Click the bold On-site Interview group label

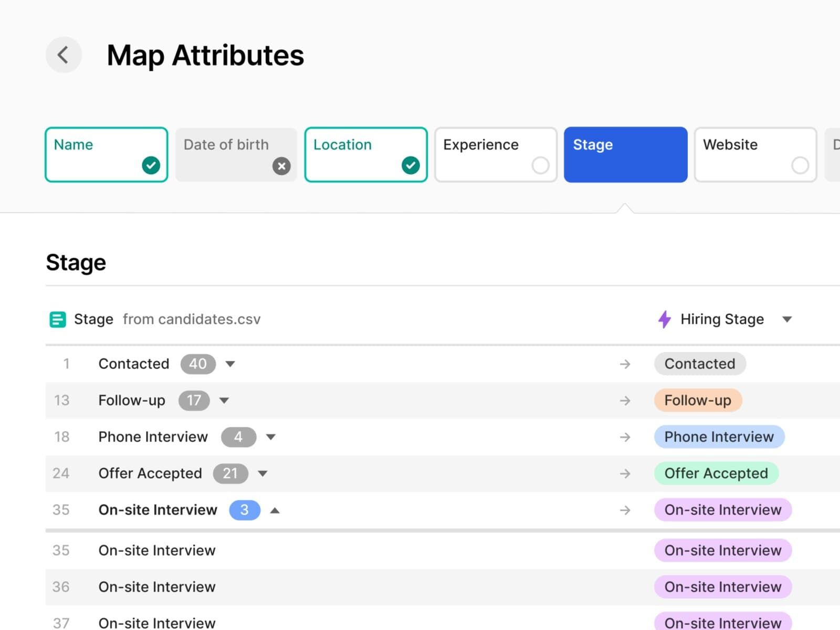click(158, 510)
